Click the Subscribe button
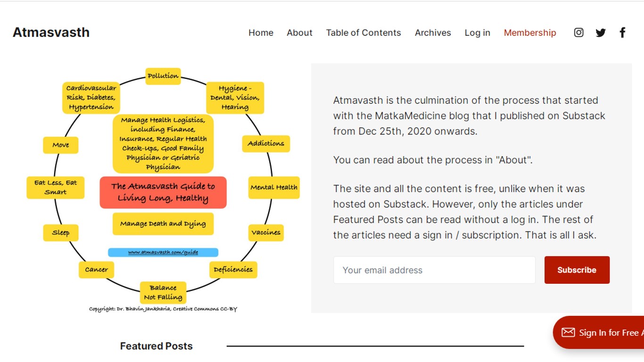 (577, 270)
